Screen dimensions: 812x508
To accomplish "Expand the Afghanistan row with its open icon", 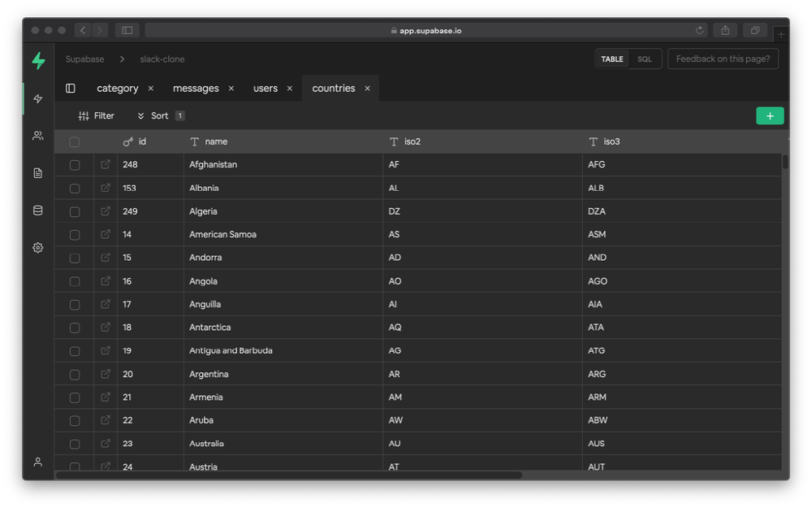I will pos(106,164).
